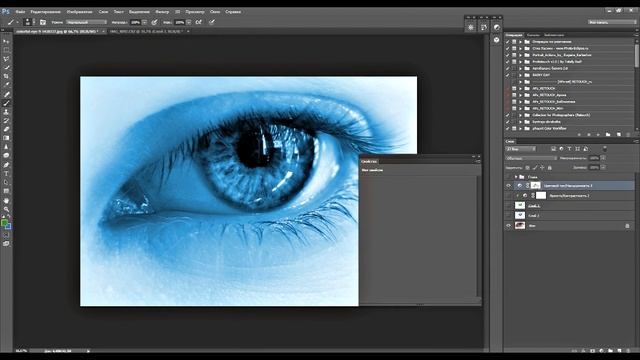This screenshot has height=360, width=640.
Task: Select the Eraser tool
Action: coord(6,129)
